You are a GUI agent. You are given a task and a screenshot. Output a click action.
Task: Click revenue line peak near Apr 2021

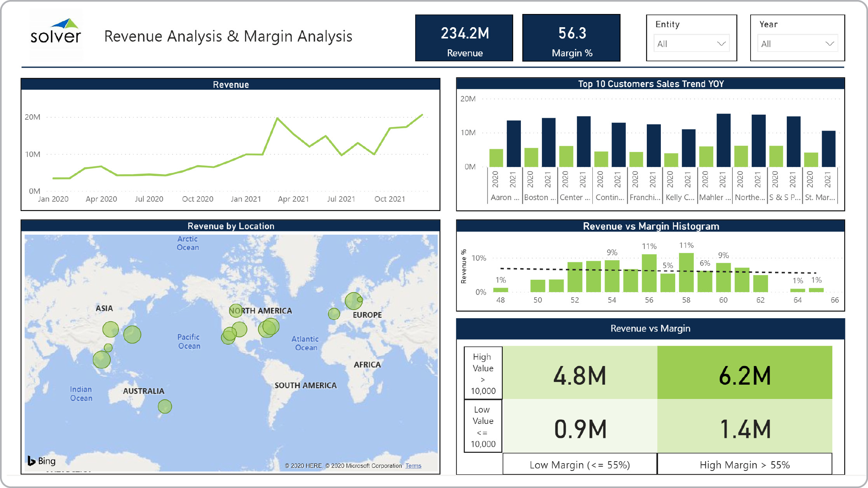tap(277, 118)
